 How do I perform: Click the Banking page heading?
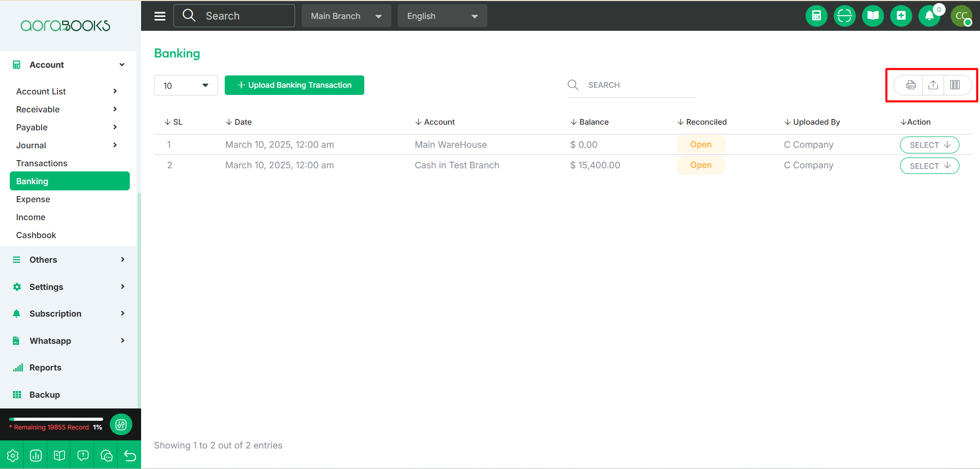pos(177,53)
